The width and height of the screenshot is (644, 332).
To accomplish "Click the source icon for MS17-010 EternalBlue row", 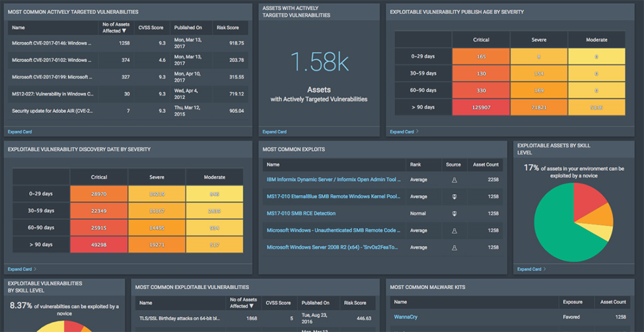I will pyautogui.click(x=454, y=197).
